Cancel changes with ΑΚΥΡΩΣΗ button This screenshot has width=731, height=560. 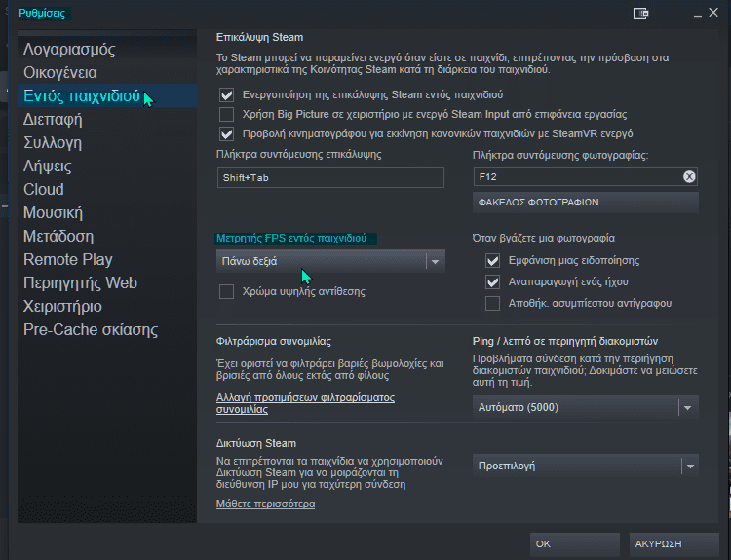pyautogui.click(x=674, y=544)
